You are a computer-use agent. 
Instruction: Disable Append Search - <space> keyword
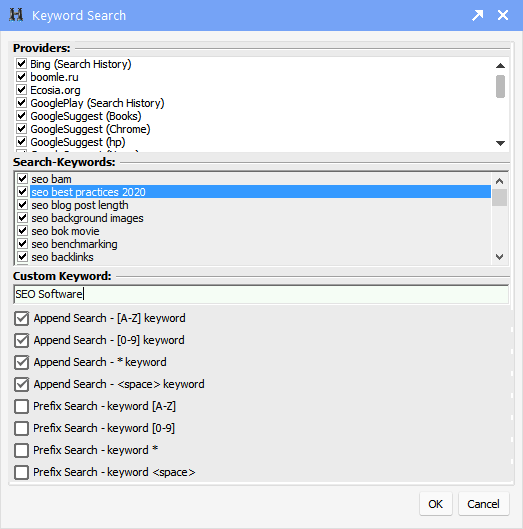pos(22,384)
